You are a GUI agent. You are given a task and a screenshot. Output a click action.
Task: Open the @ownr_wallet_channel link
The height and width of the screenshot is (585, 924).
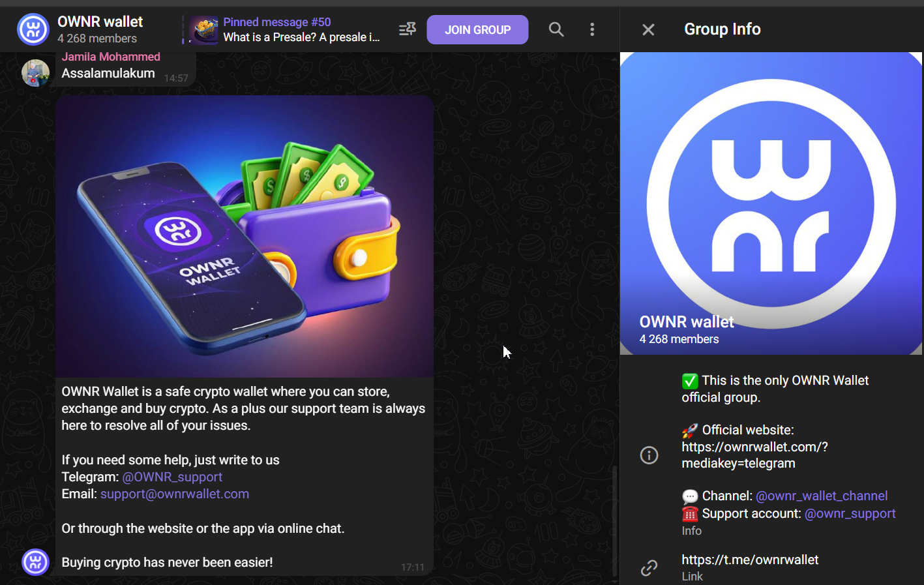click(822, 496)
